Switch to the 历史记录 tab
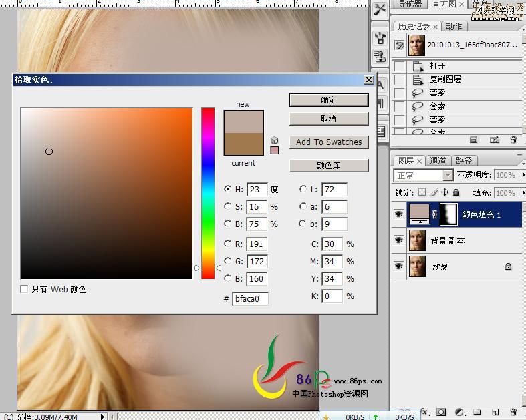 417,27
